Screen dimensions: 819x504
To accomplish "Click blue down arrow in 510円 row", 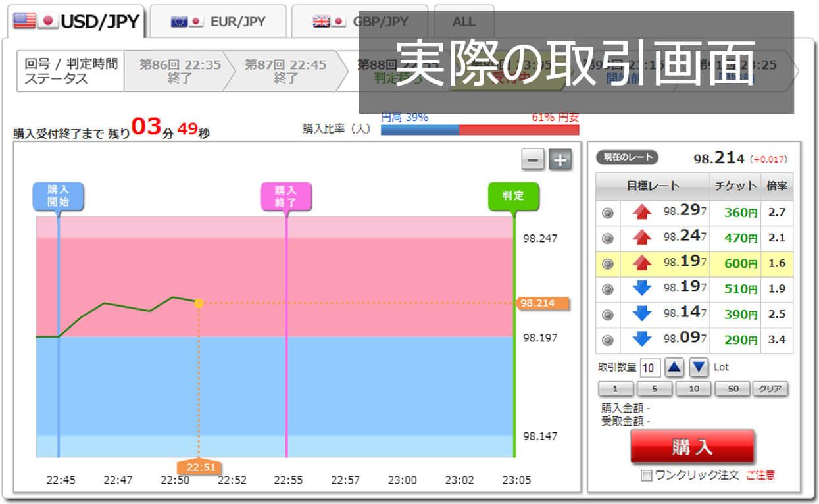I will 641,288.
